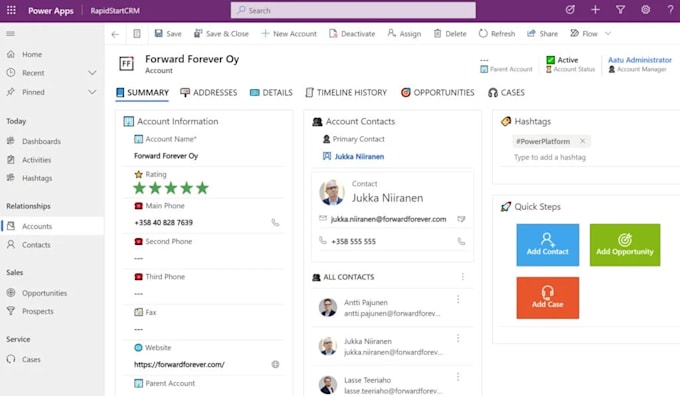Call contact via phone icon beside +358 555 555
Image resolution: width=680 pixels, height=396 pixels.
pos(461,242)
